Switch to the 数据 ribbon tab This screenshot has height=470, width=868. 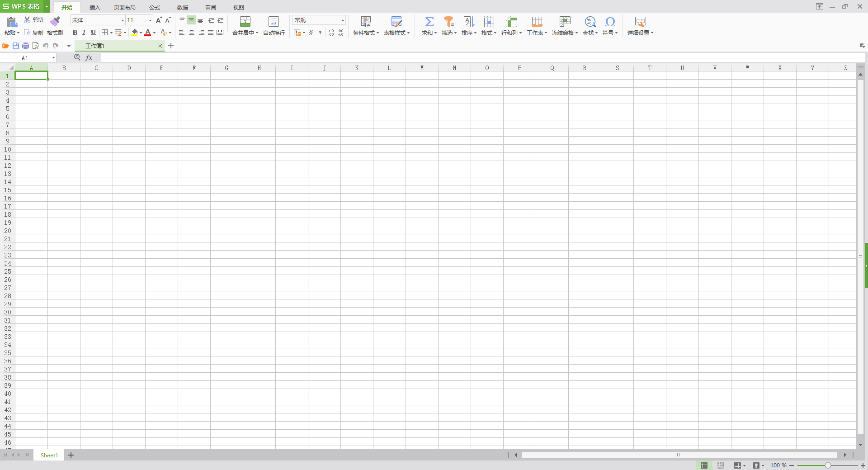[x=183, y=7]
